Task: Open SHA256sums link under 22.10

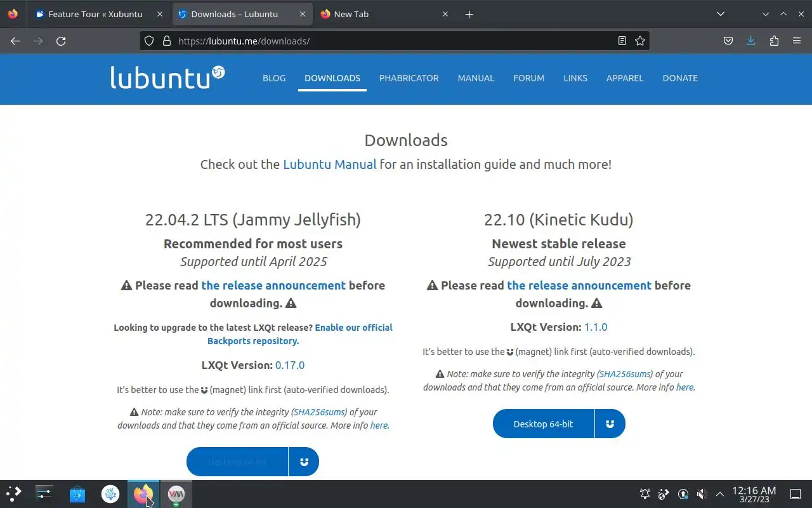Action: click(x=625, y=374)
